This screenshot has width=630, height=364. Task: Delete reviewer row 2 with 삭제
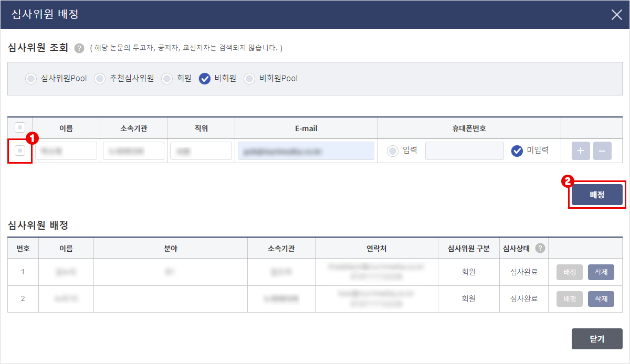tap(601, 299)
